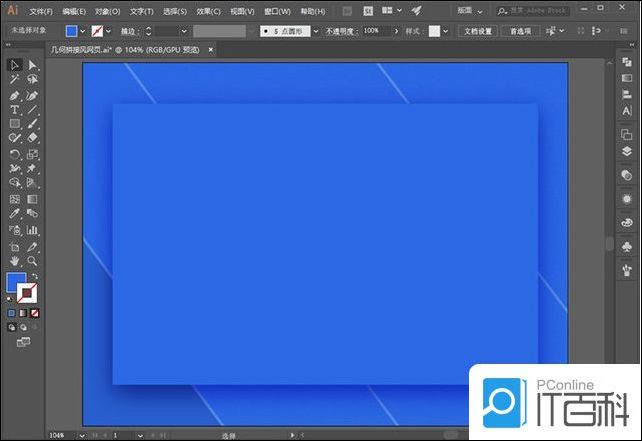
Task: Open arrange documents dropdown
Action: pyautogui.click(x=391, y=11)
